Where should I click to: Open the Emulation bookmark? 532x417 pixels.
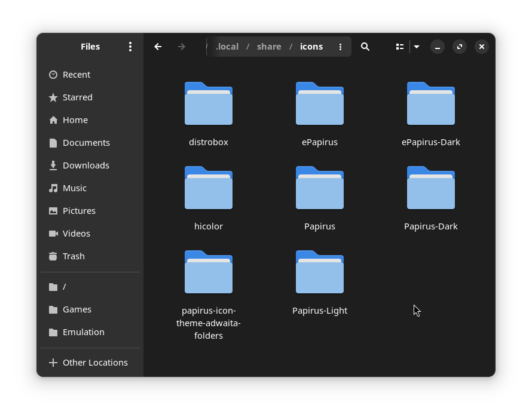[x=90, y=332]
